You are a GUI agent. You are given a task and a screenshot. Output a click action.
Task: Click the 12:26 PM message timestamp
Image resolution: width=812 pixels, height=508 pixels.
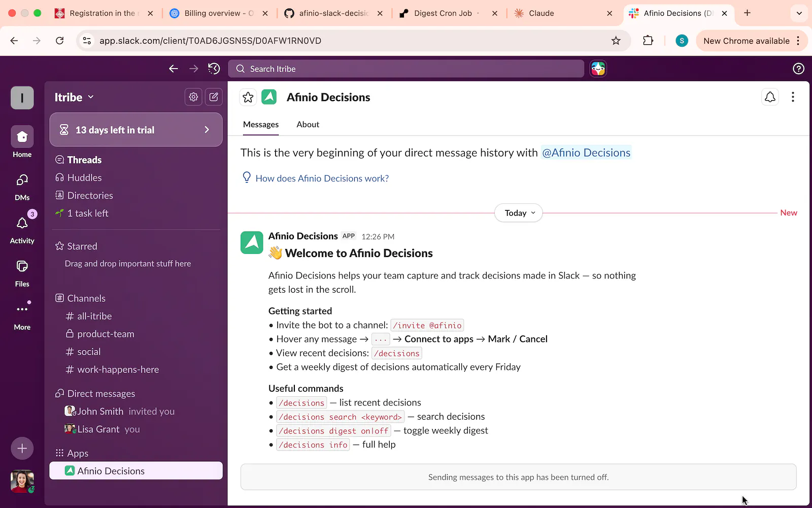coord(378,237)
